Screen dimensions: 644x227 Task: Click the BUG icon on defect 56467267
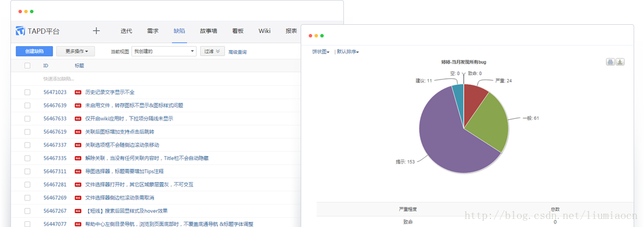[x=78, y=211]
